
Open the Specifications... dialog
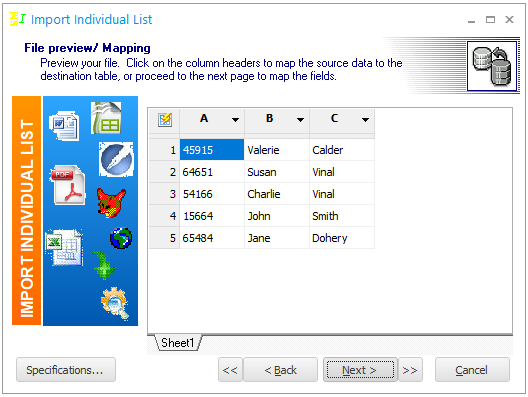(66, 370)
